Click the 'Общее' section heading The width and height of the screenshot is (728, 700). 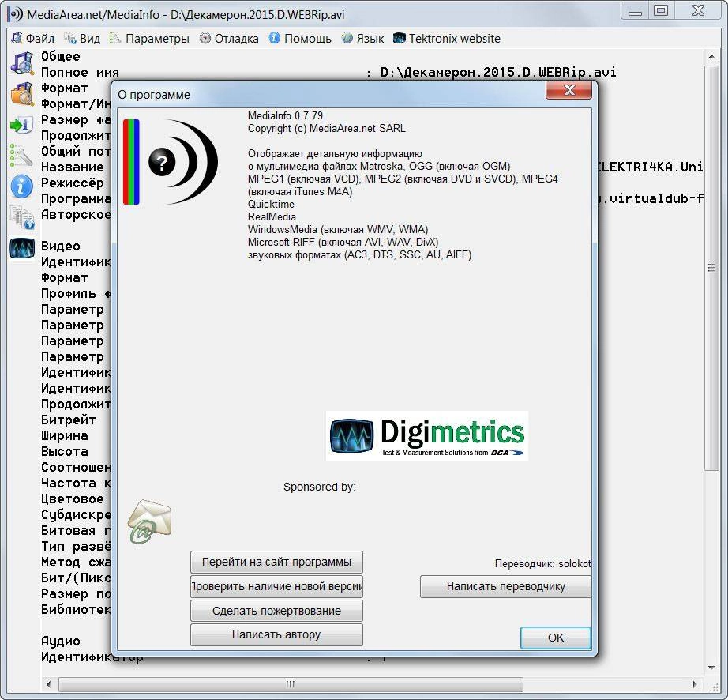coord(60,57)
